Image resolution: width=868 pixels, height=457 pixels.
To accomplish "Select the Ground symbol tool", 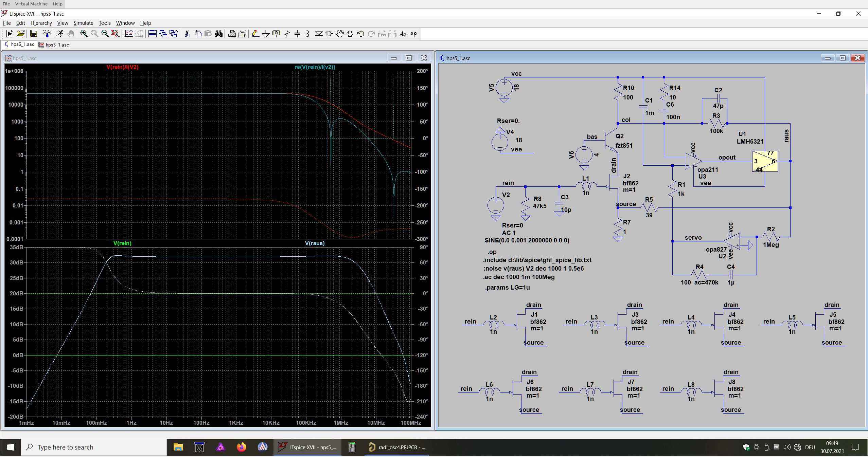I will click(266, 34).
